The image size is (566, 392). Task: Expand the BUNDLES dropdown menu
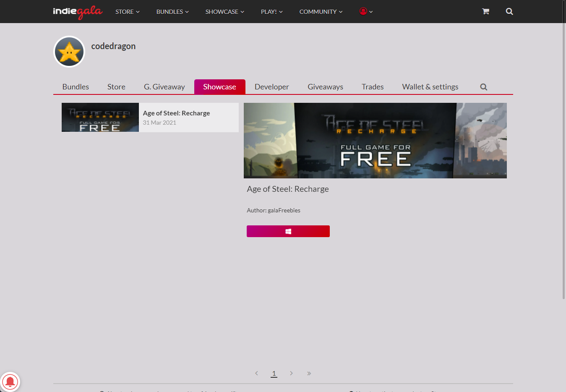(x=172, y=12)
